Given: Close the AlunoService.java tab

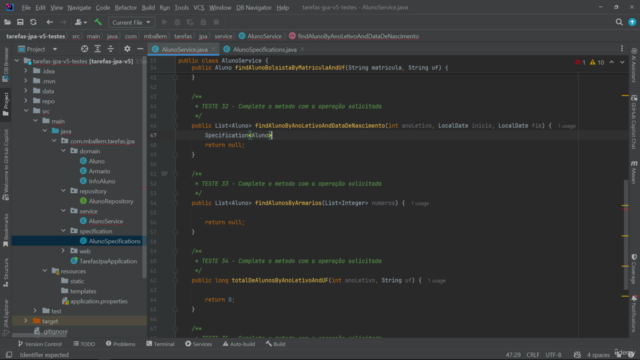Looking at the screenshot, I should (x=213, y=49).
